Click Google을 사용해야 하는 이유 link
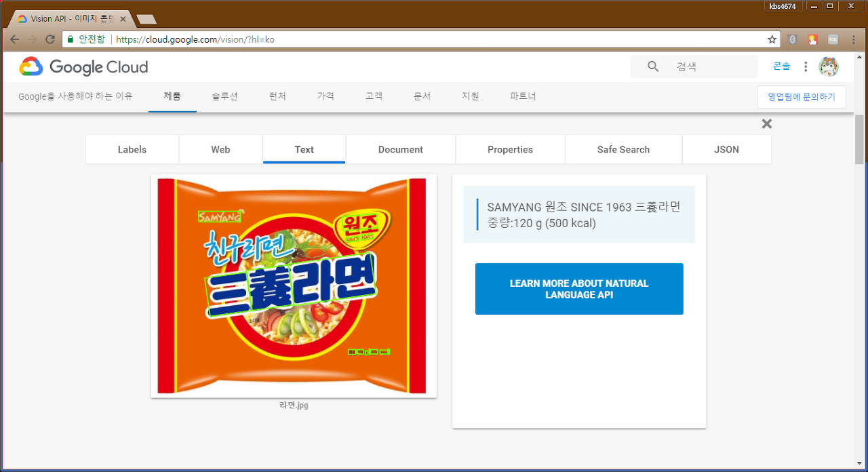The width and height of the screenshot is (868, 472). (75, 96)
